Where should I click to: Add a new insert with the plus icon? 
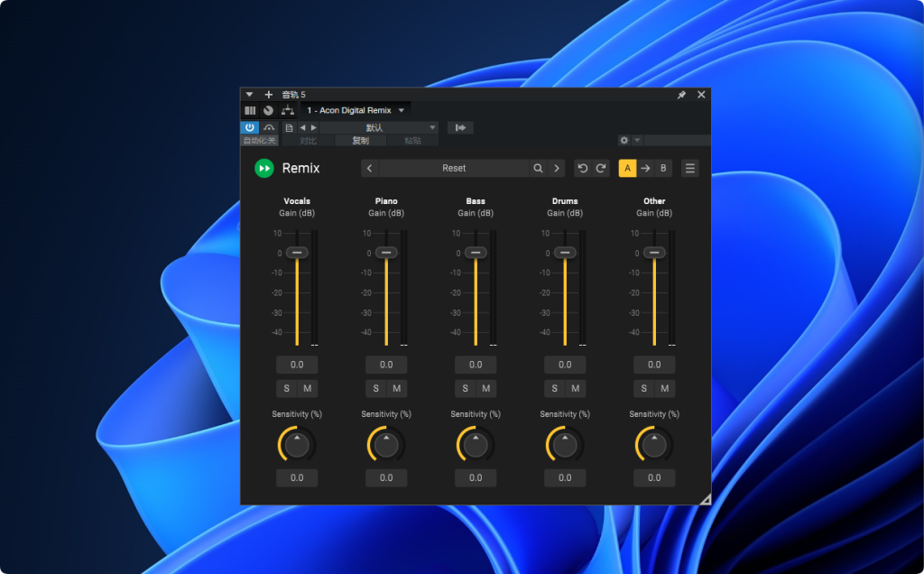[268, 94]
